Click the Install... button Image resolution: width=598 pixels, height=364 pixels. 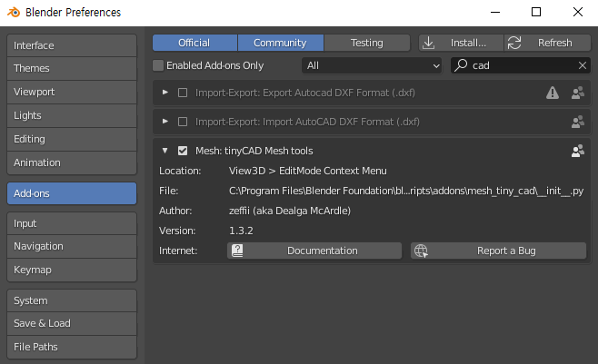(x=461, y=43)
